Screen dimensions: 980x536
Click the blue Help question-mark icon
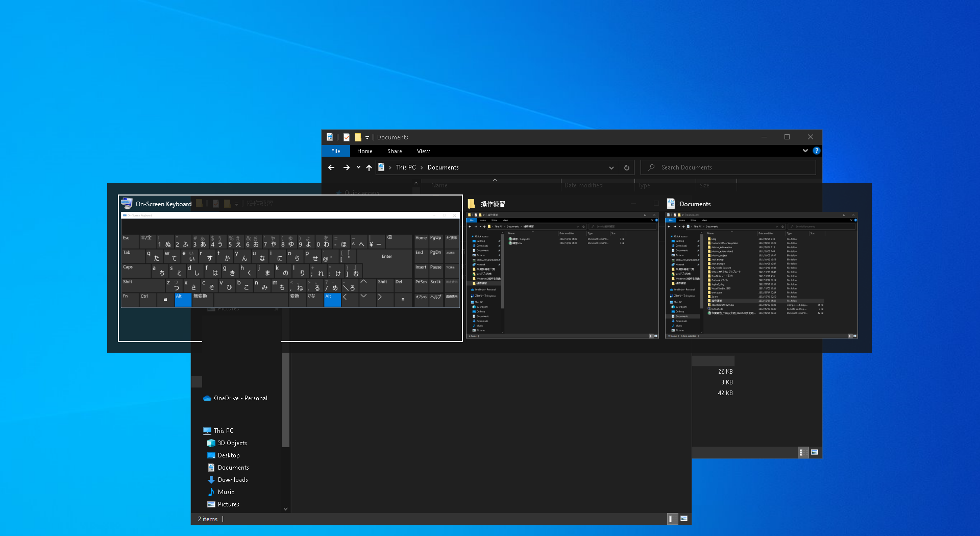[x=816, y=151]
